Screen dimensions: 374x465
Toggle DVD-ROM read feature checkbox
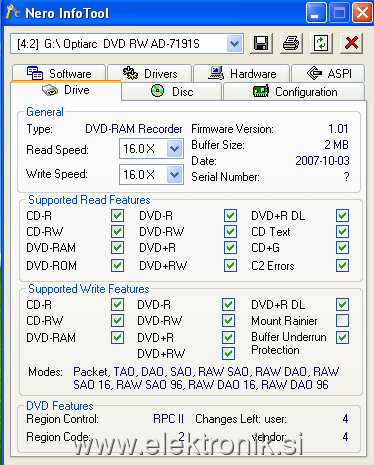pos(117,266)
